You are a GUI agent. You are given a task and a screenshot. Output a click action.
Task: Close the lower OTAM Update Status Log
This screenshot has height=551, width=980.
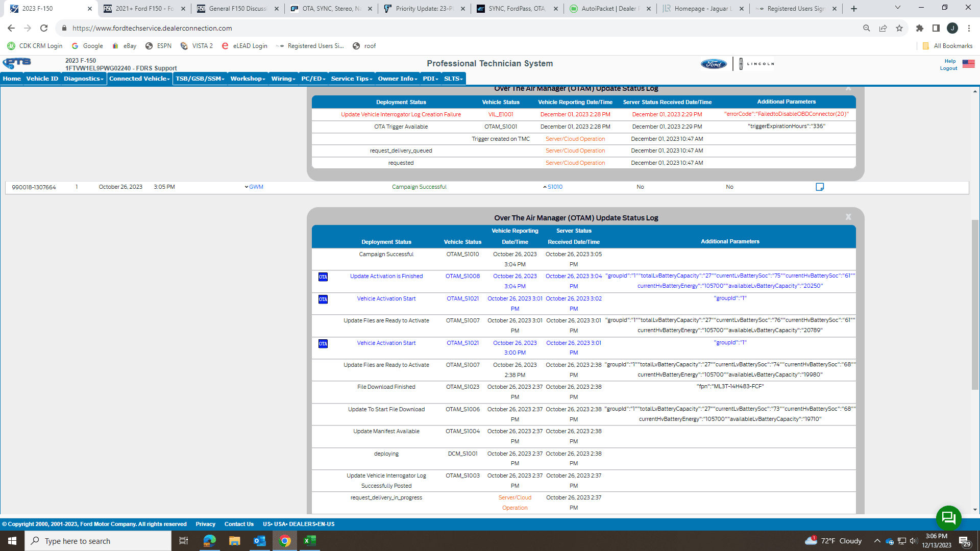848,217
